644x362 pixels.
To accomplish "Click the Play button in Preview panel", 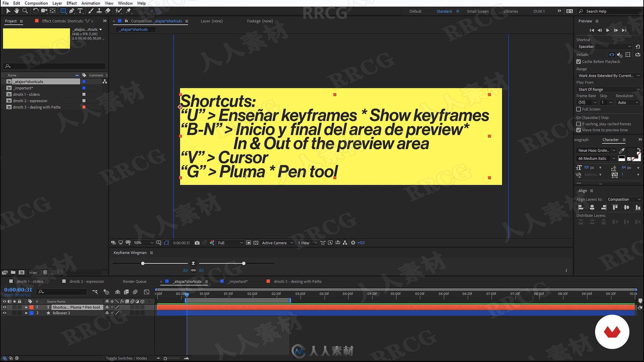I will [608, 29].
